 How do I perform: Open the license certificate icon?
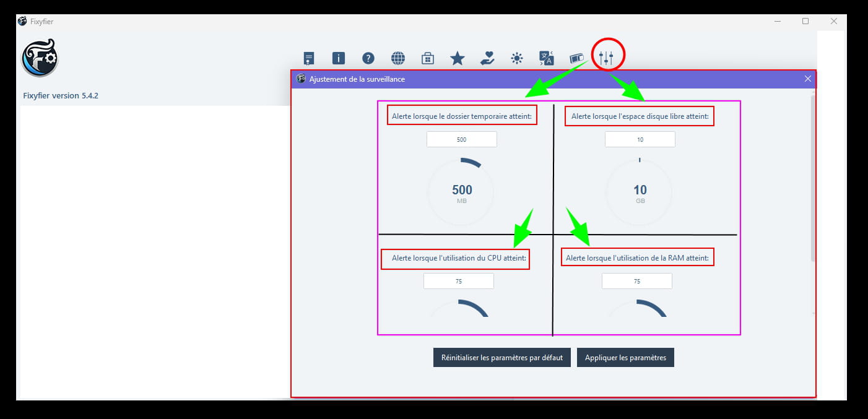309,58
